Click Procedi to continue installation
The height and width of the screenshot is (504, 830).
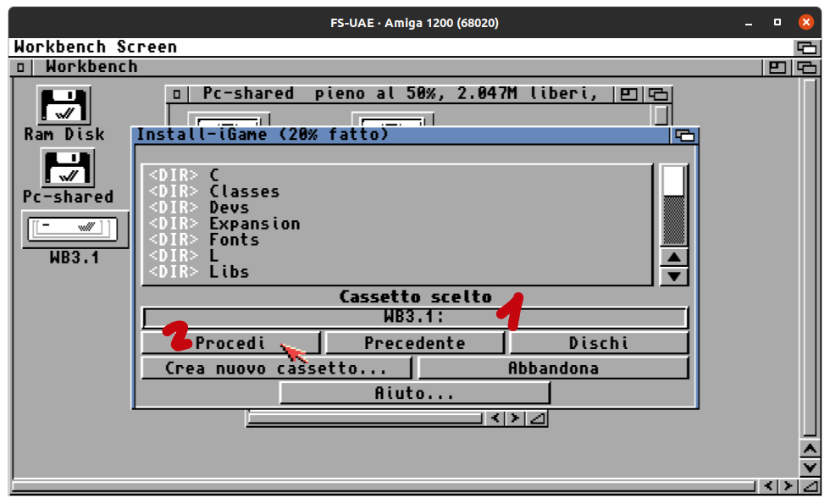click(230, 343)
